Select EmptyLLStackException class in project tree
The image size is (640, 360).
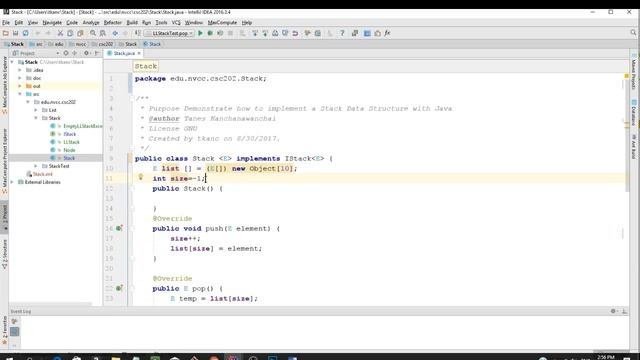click(82, 126)
